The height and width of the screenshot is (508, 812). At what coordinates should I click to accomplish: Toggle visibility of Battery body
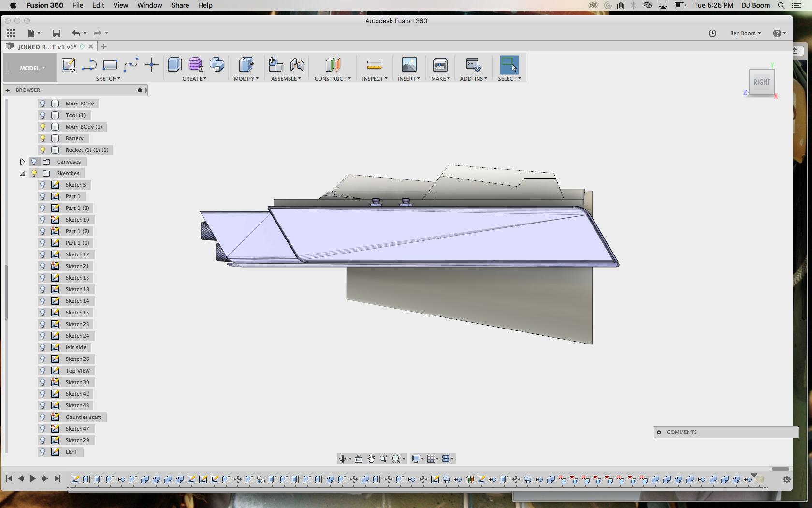pyautogui.click(x=43, y=138)
